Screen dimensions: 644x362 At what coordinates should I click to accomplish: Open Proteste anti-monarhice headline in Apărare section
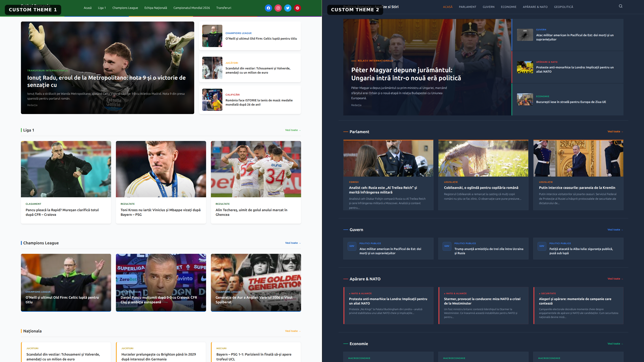click(x=388, y=301)
